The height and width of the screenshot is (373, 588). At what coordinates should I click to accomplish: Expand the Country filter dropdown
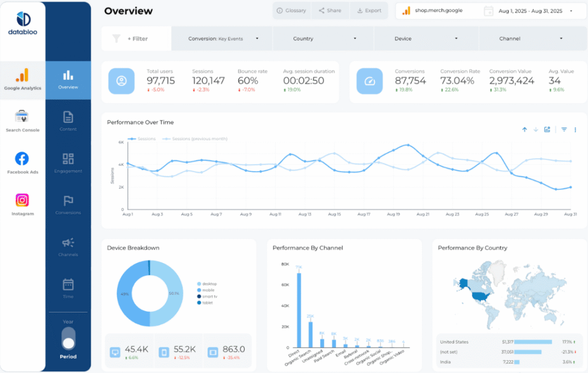[x=323, y=39]
